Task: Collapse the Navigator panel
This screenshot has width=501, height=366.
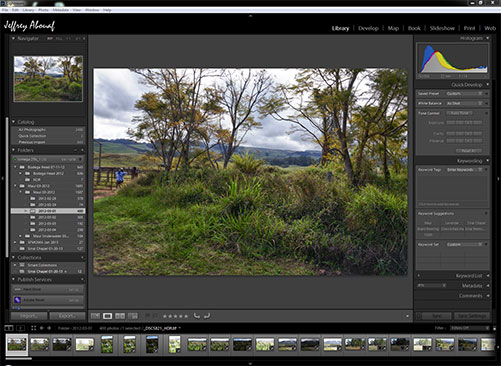Action: click(13, 38)
